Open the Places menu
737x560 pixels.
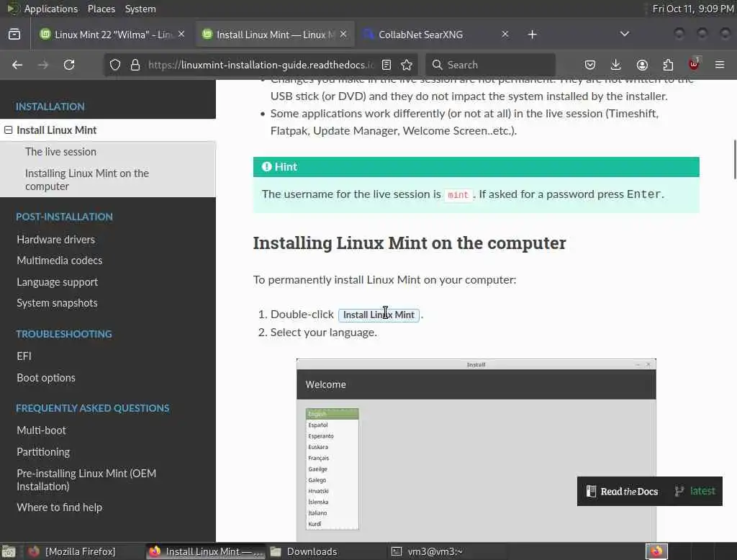[101, 9]
